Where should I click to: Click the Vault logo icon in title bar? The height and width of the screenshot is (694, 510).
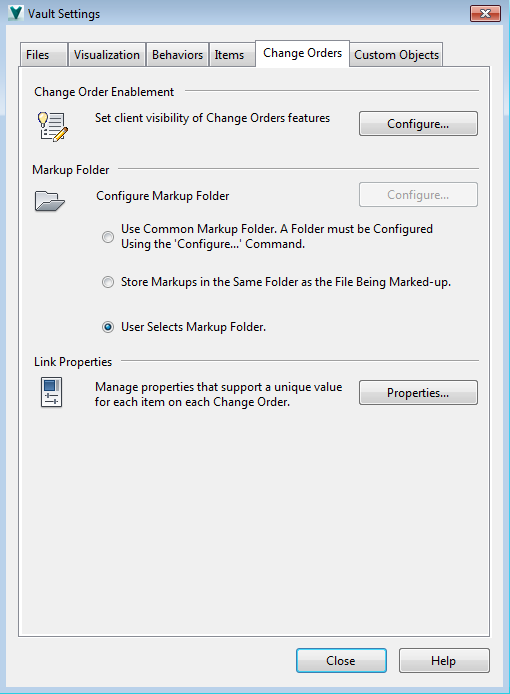[16, 13]
